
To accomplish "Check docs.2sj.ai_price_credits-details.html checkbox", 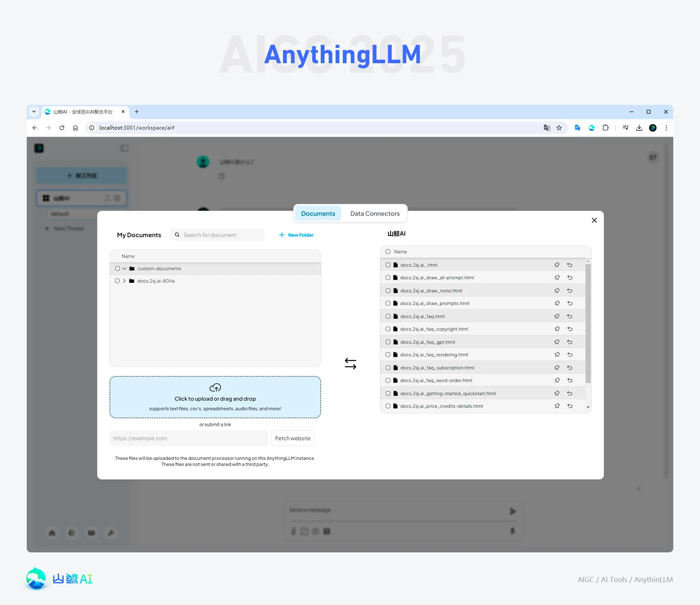I will [388, 406].
